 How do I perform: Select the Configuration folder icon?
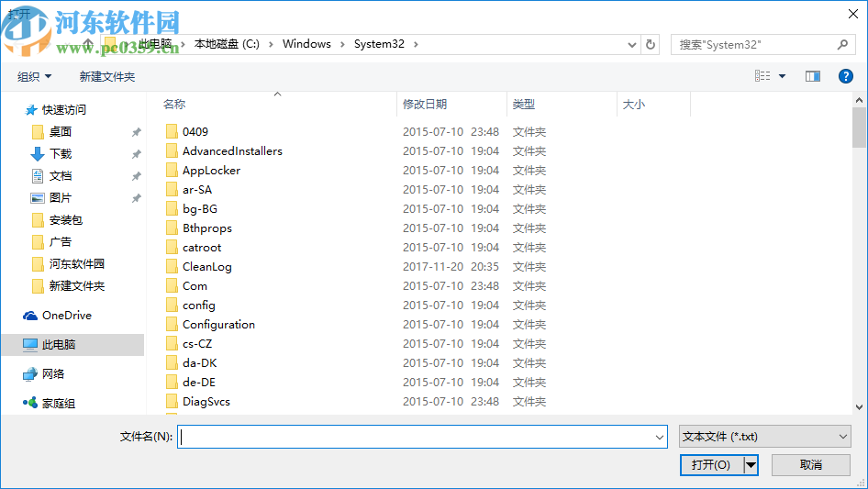pos(172,324)
